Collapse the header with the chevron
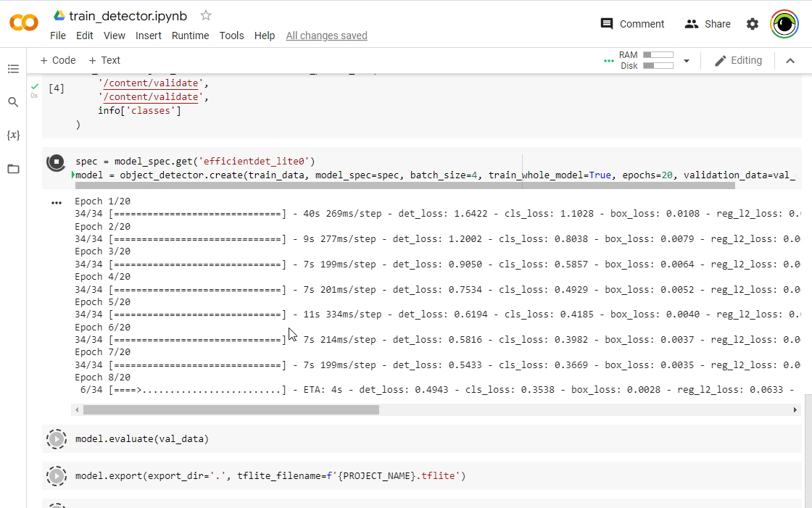 pyautogui.click(x=790, y=61)
